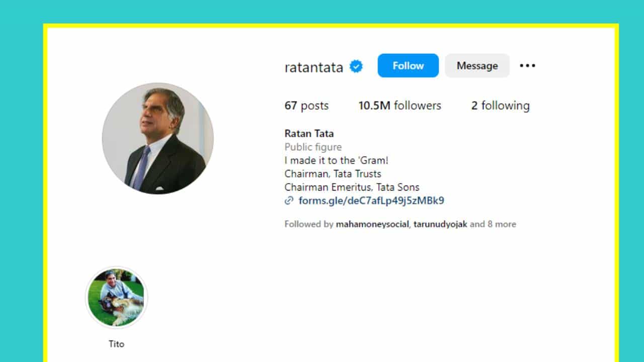
Task: Open the Tito story highlight
Action: 116,298
